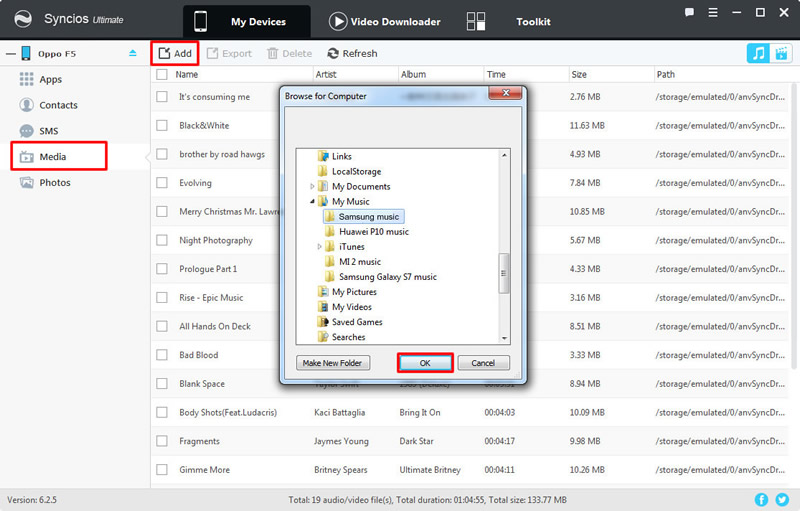Viewport: 800px width, 511px height.
Task: Check the box for Prologue Part 1
Action: click(162, 269)
